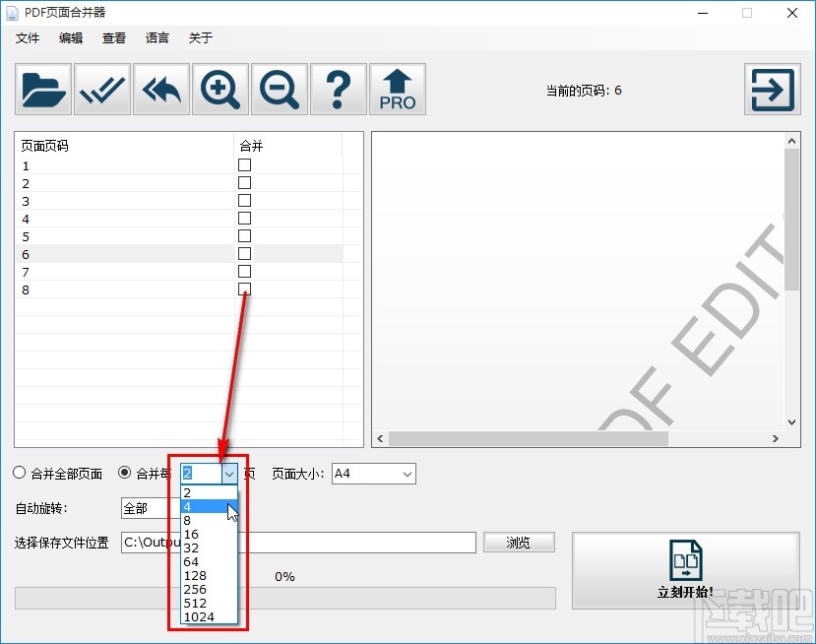This screenshot has height=644, width=816.
Task: Click the 浏览 button to choose save location
Action: pos(519,542)
